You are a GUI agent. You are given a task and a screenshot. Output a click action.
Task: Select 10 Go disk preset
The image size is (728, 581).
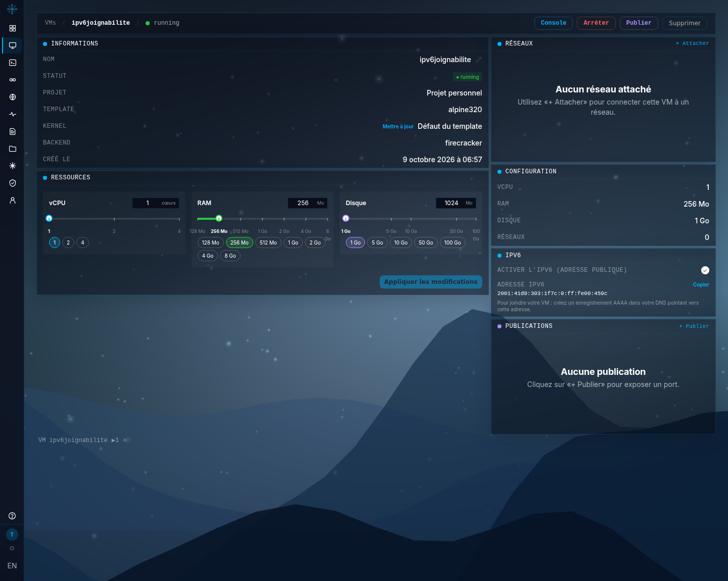[401, 243]
